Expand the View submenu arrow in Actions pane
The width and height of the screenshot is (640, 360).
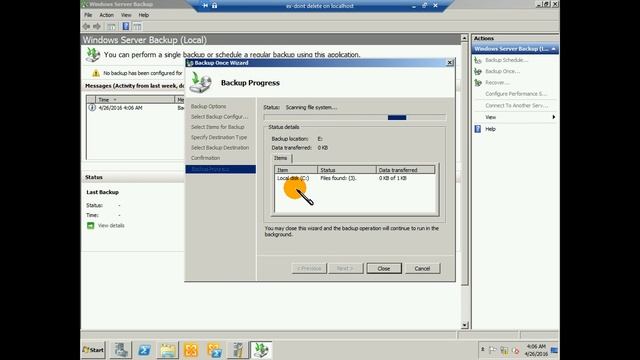(x=553, y=117)
